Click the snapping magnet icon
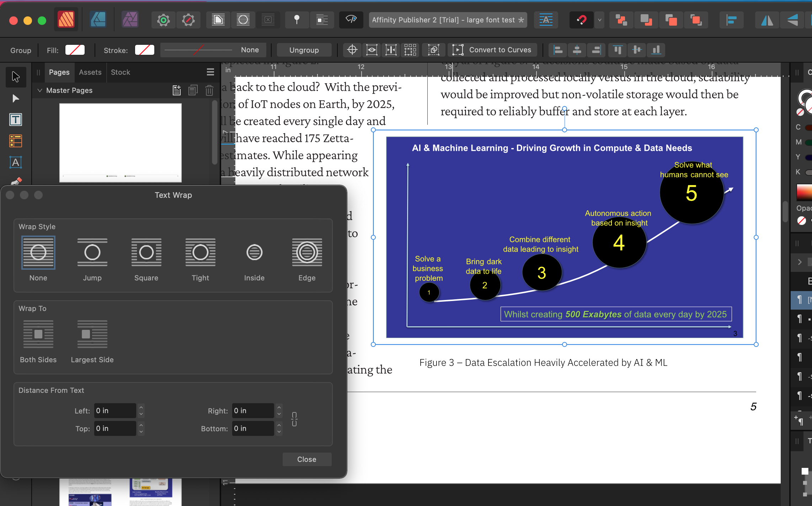 click(x=581, y=20)
